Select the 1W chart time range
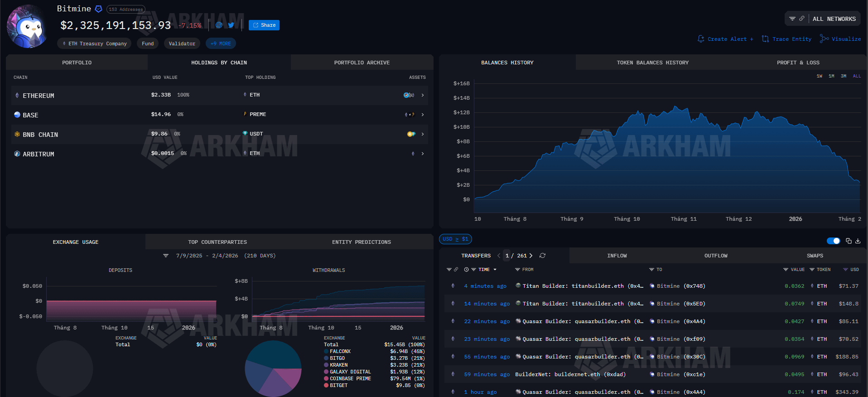Image resolution: width=868 pixels, height=397 pixels. pos(819,76)
